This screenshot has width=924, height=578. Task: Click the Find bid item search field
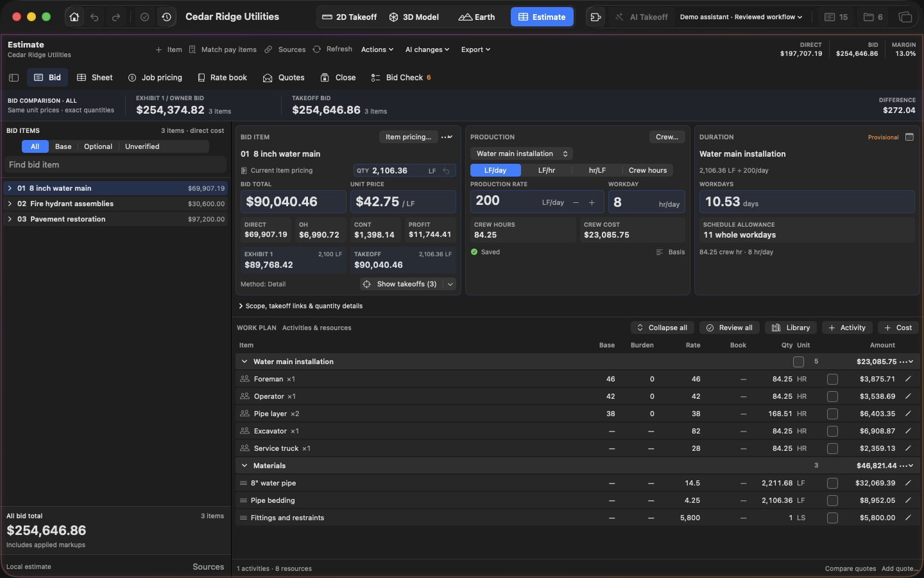tap(116, 165)
